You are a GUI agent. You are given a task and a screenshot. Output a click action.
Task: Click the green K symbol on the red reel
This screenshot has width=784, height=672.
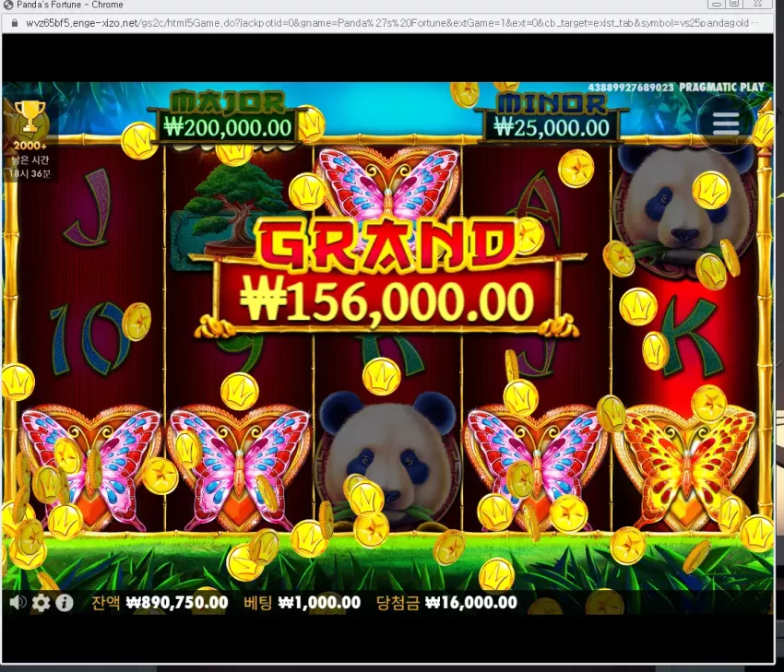point(693,336)
